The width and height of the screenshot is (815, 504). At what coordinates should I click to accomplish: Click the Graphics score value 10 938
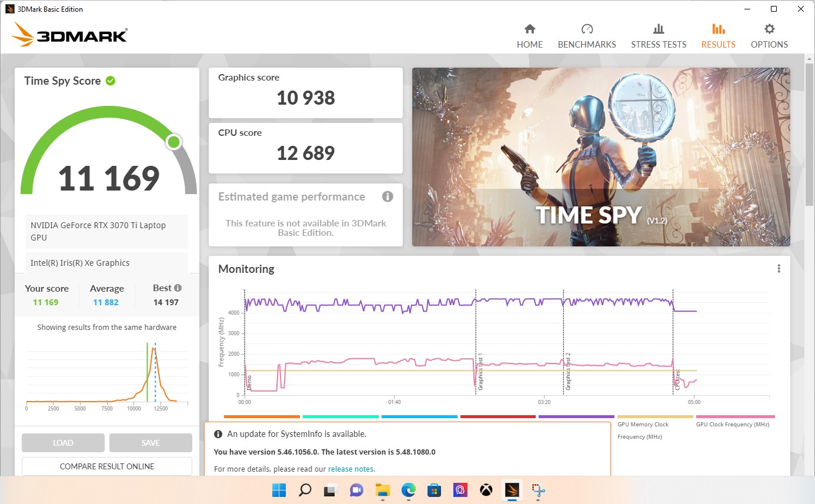coord(306,98)
